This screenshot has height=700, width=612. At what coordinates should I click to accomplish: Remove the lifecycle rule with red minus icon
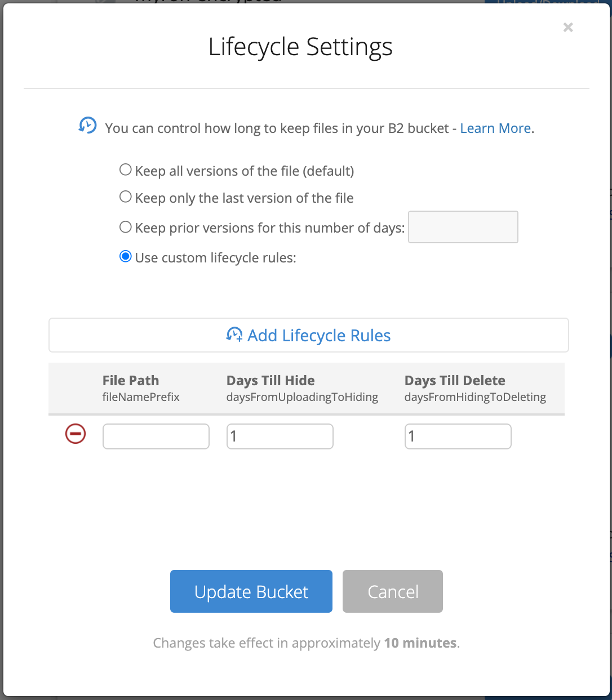[76, 434]
